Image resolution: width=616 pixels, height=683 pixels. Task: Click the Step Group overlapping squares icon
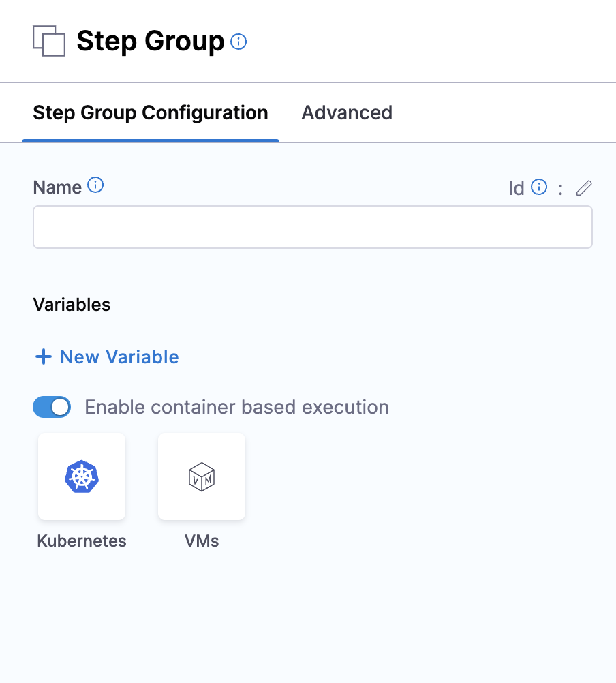click(49, 41)
